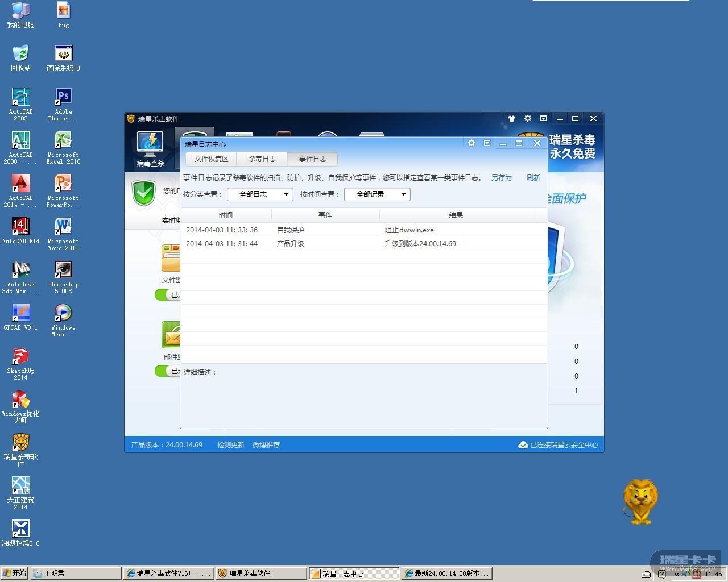Switch to the 杀毒日志 tab
The image size is (728, 582).
[262, 159]
